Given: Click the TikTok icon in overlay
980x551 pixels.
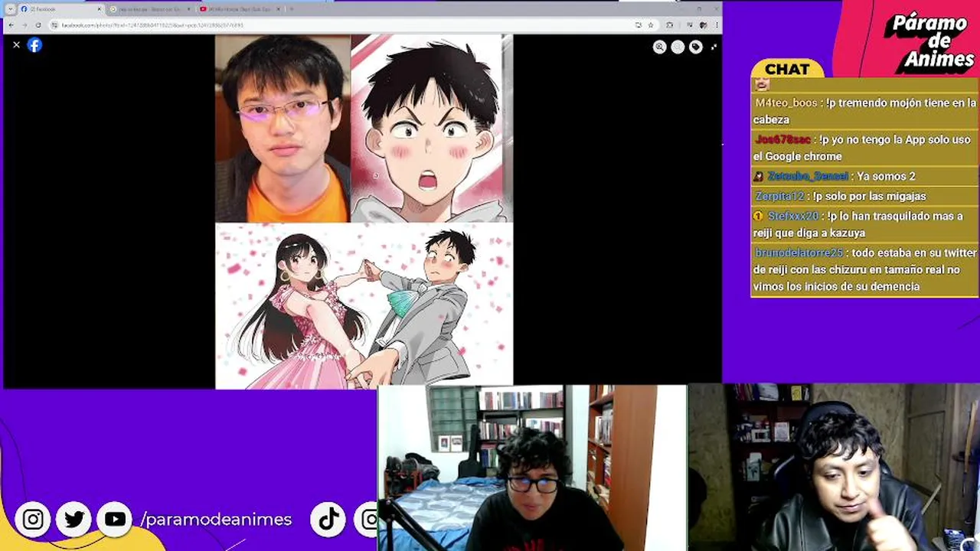Looking at the screenshot, I should pyautogui.click(x=328, y=520).
